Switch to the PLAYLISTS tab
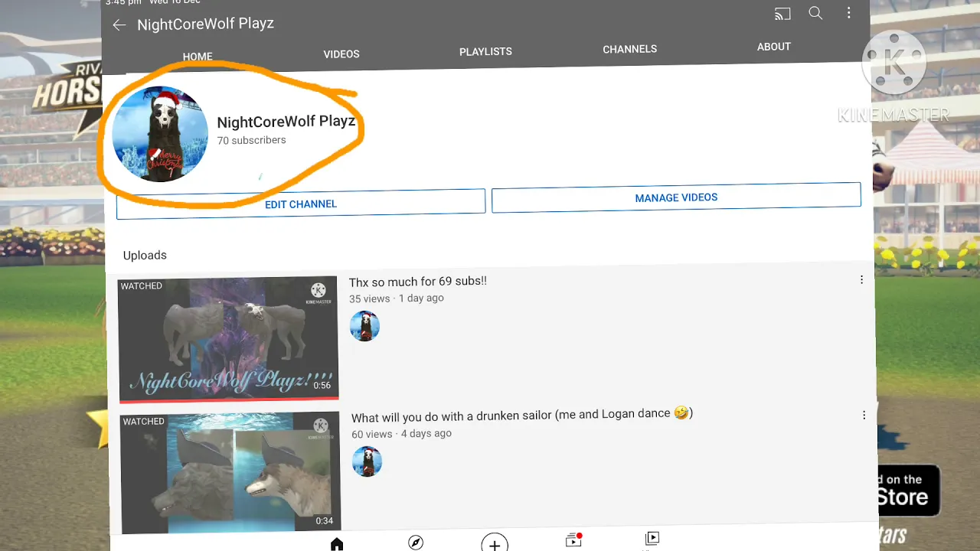The height and width of the screenshot is (551, 980). 485,51
